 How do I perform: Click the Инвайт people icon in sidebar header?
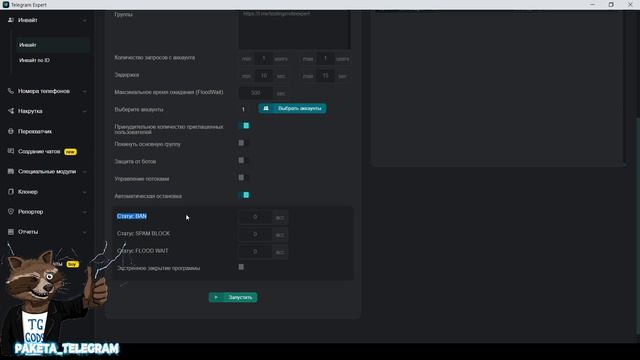pyautogui.click(x=11, y=20)
